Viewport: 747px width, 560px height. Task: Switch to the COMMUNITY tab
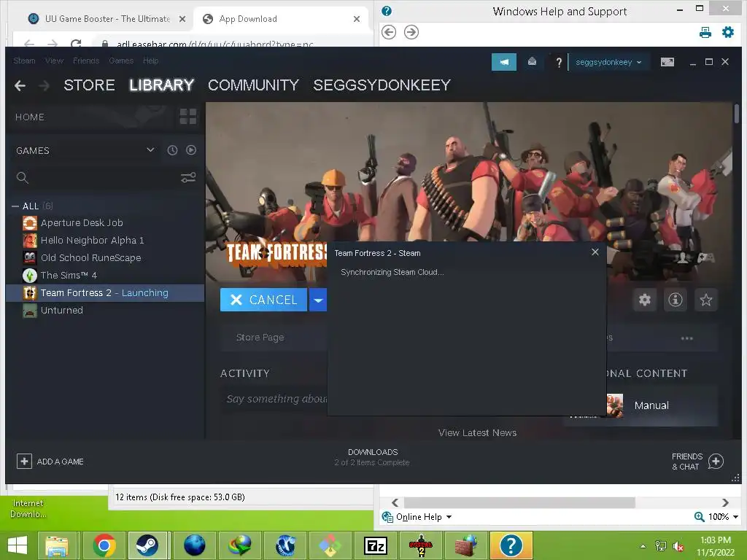[x=253, y=85]
